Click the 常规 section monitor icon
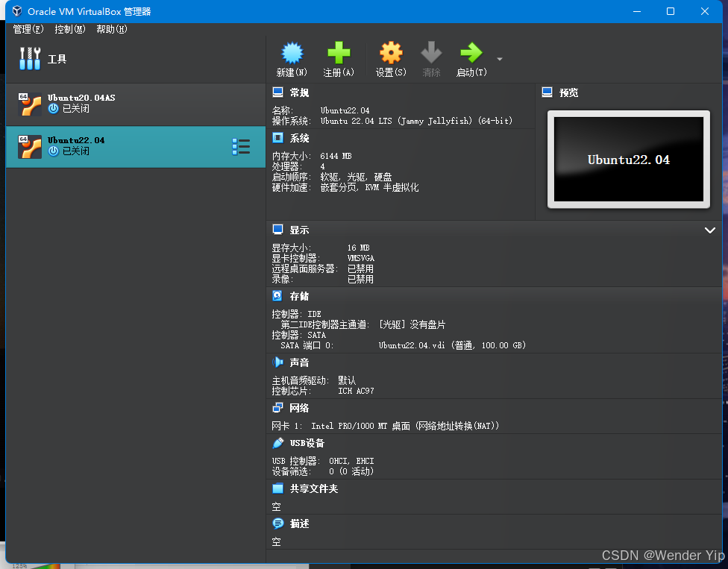The width and height of the screenshot is (728, 569). [277, 92]
